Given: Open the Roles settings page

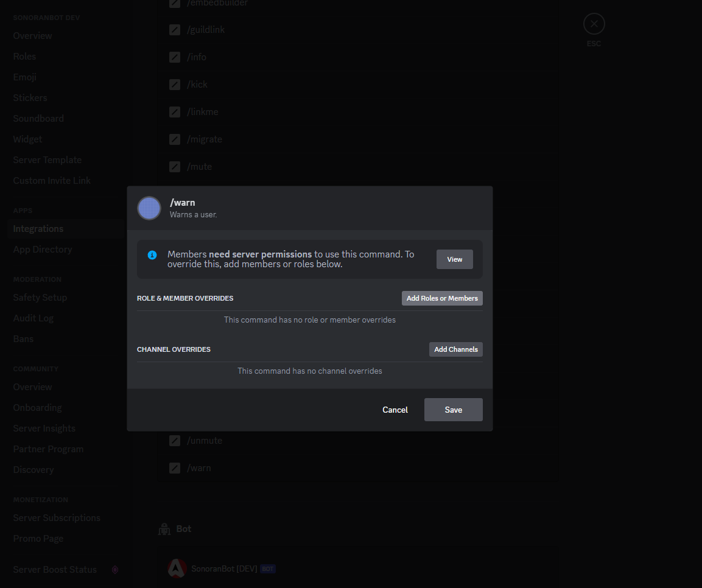Looking at the screenshot, I should 65,57.
